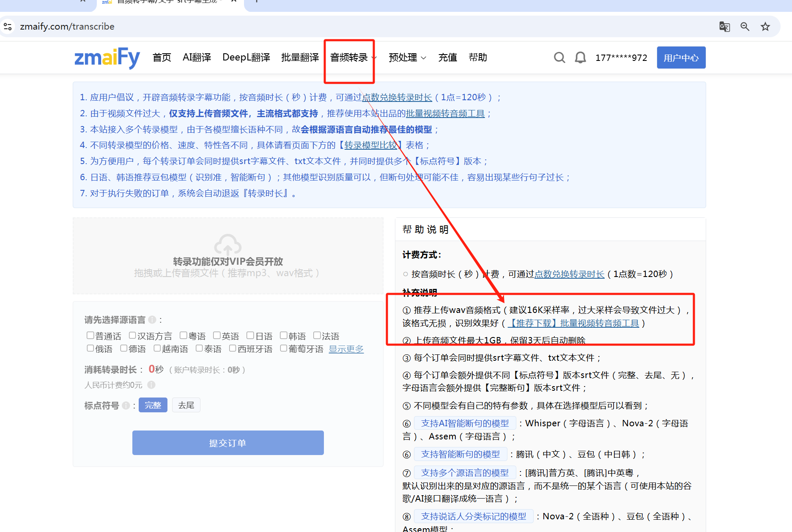Check the 韩语 language box
Screen dimensions: 792x532
click(x=283, y=335)
